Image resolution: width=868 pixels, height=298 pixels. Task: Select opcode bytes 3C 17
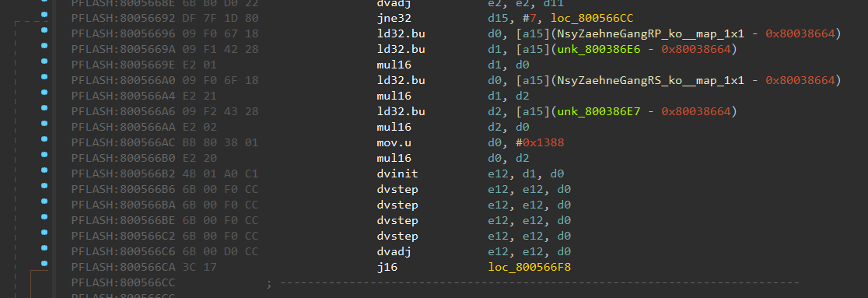coord(199,268)
